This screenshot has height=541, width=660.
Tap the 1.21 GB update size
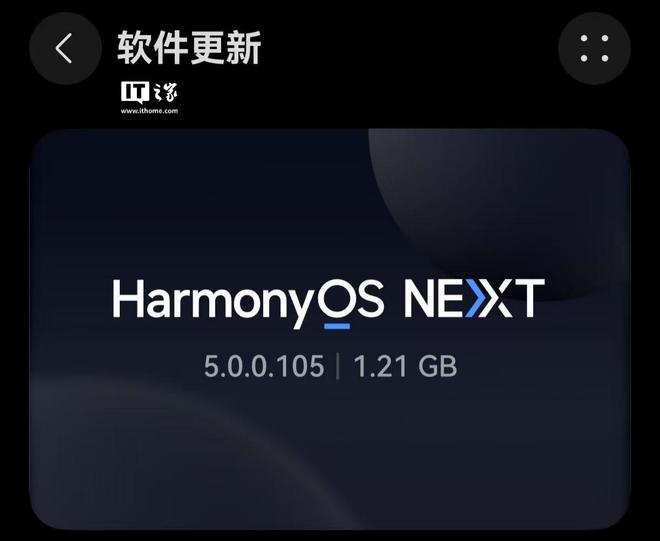click(x=405, y=366)
